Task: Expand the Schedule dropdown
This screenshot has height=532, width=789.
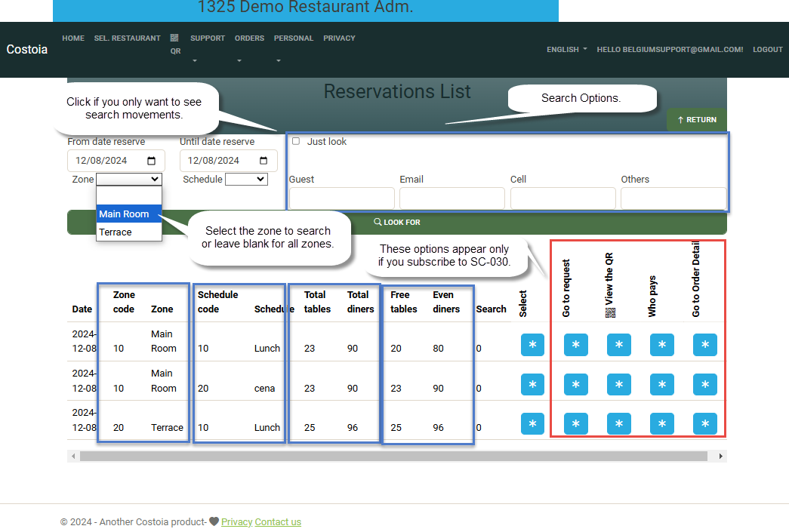Action: [246, 180]
